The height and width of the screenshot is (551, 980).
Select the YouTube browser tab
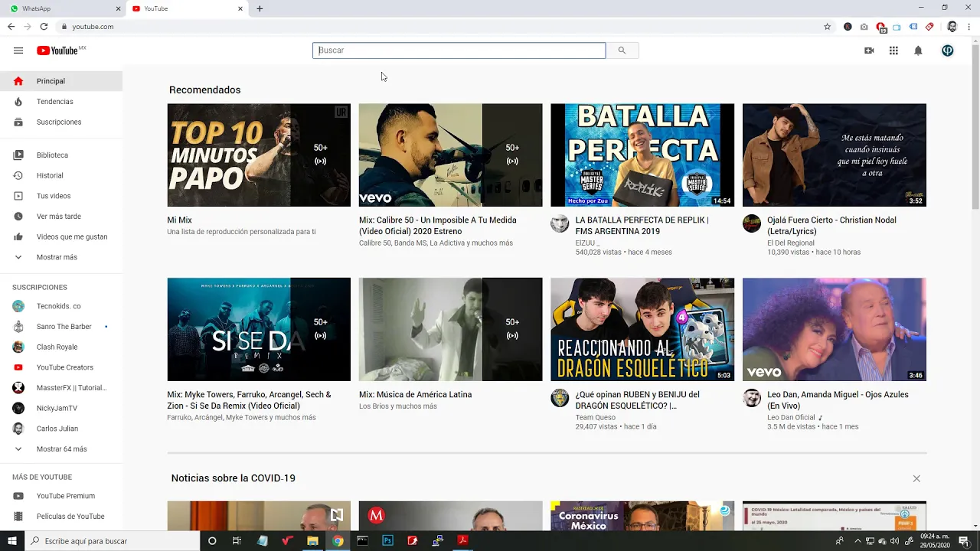click(x=187, y=8)
